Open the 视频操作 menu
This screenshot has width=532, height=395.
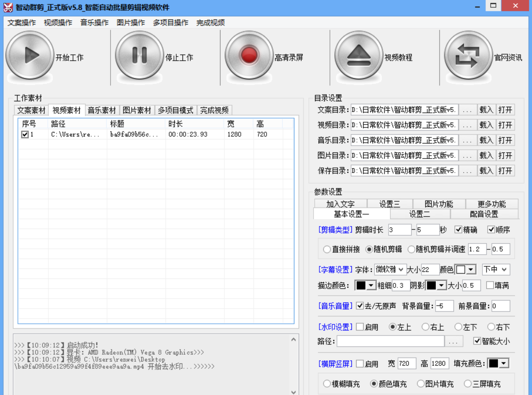(58, 23)
